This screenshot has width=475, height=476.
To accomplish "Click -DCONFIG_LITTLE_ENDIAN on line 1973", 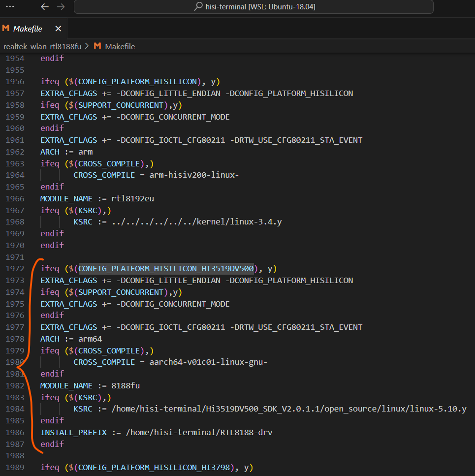I will click(168, 281).
